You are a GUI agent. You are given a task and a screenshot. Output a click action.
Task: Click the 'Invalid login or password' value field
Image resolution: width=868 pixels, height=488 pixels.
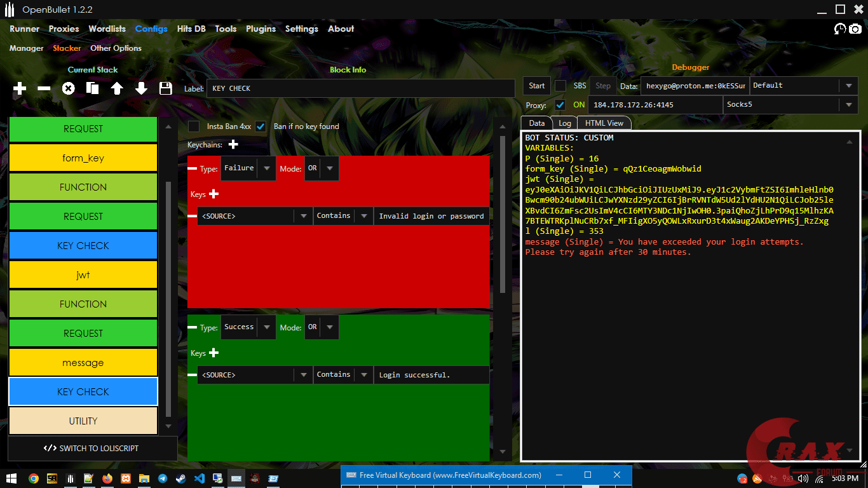coord(432,216)
